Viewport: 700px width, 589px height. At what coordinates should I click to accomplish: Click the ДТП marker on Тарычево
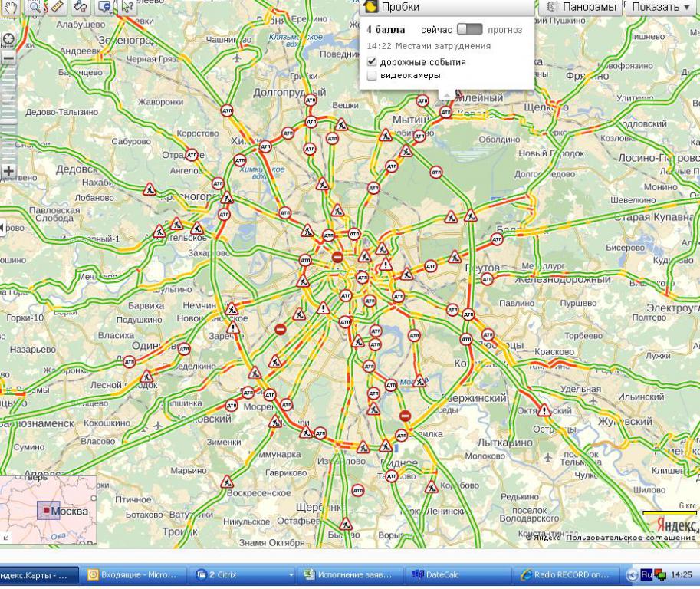pos(392,476)
